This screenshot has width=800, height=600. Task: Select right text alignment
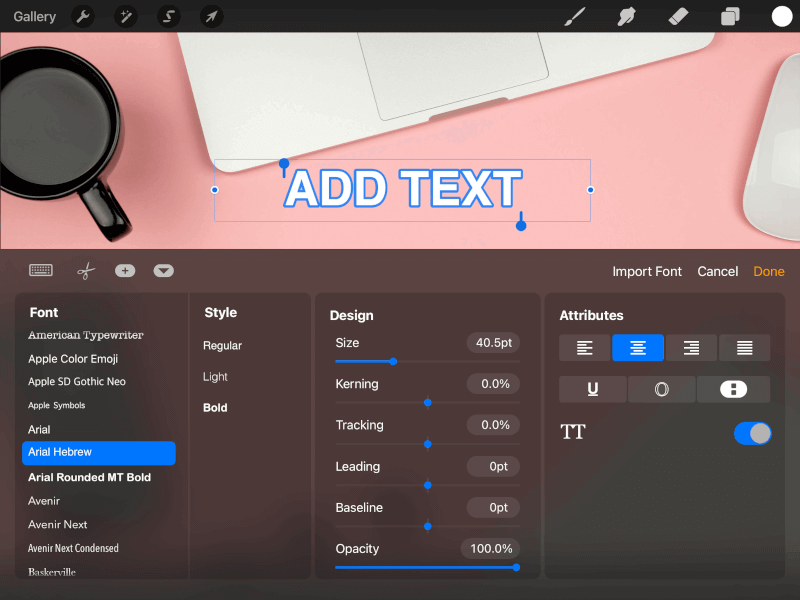coord(691,348)
